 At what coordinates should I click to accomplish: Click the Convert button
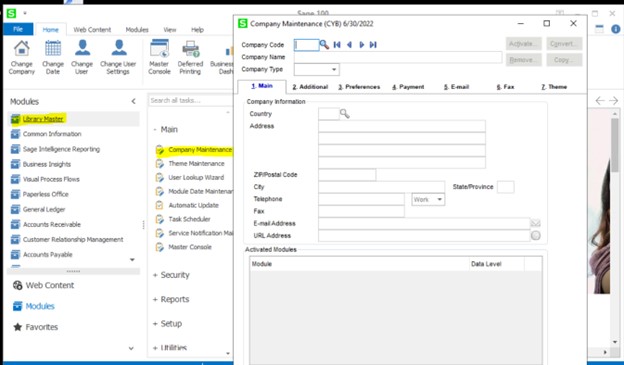(564, 44)
